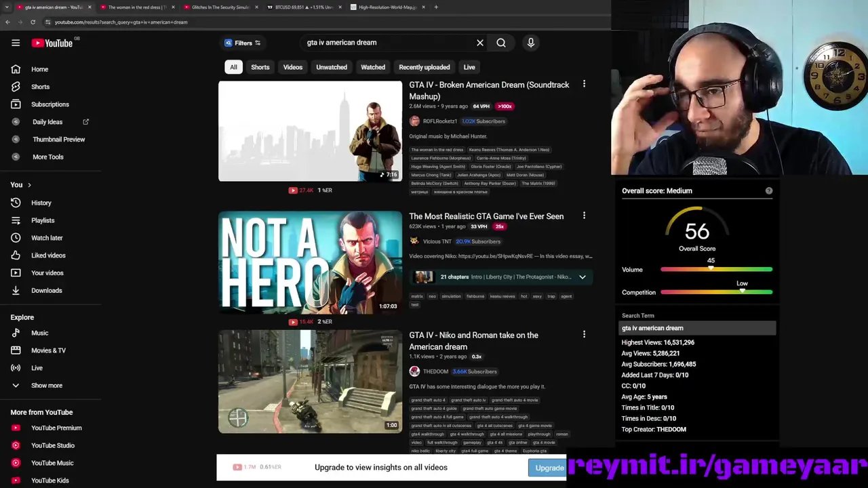Open Subscriptions in the sidebar
The width and height of the screenshot is (868, 488).
pos(51,104)
